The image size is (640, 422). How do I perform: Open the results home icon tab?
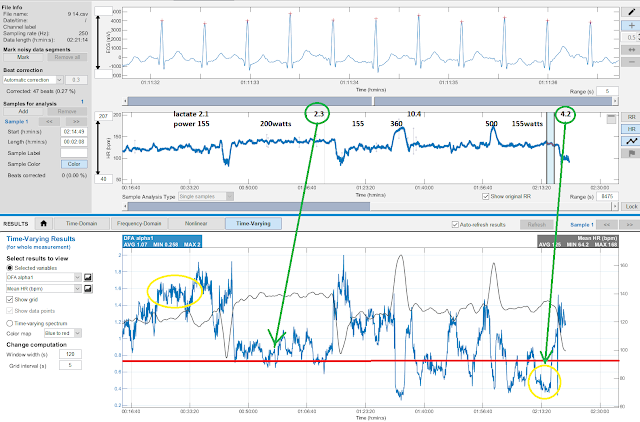tap(44, 223)
